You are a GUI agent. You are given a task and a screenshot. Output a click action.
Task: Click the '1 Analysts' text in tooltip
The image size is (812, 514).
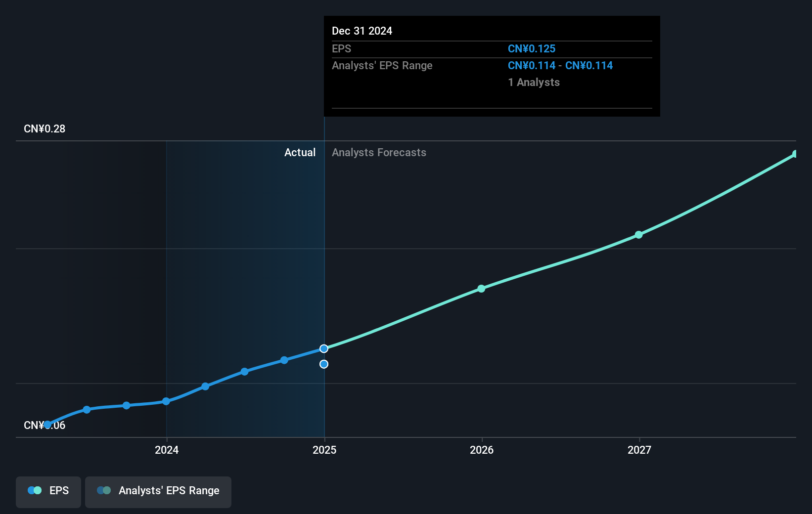534,83
